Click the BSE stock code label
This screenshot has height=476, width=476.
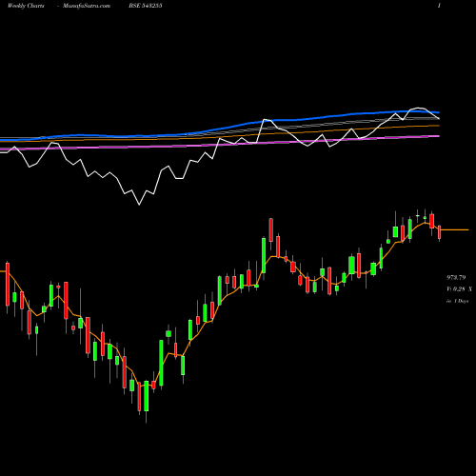[146, 6]
